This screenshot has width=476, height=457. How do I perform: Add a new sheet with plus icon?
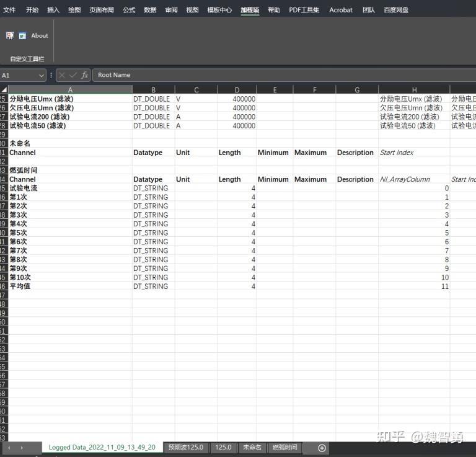point(322,448)
